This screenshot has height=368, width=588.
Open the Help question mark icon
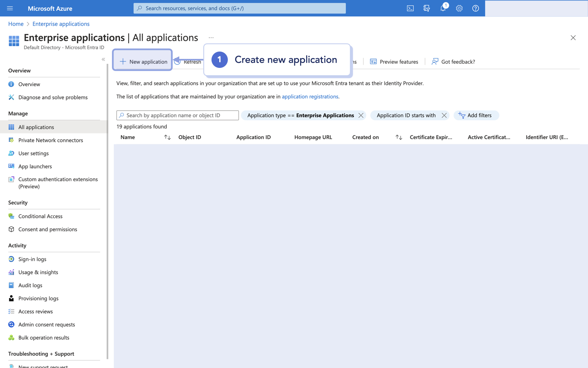tap(475, 8)
